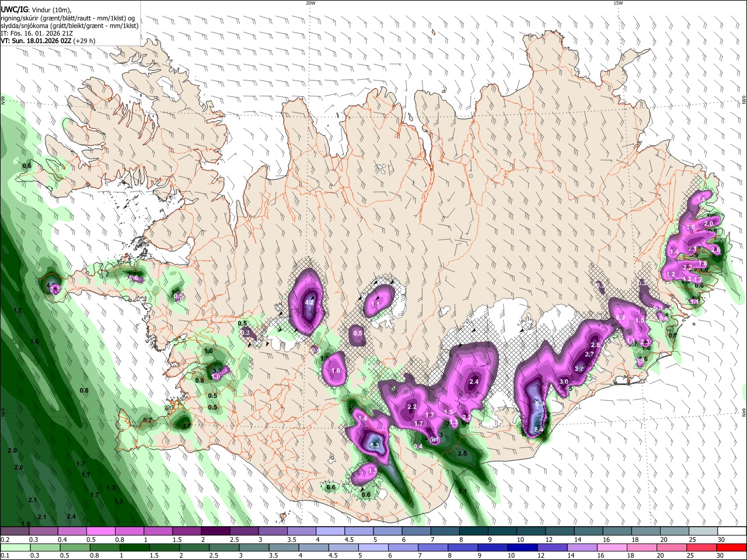This screenshot has width=747, height=560.
Task: Click the 'rigning/skúrir' legend description line
Action: (68, 17)
